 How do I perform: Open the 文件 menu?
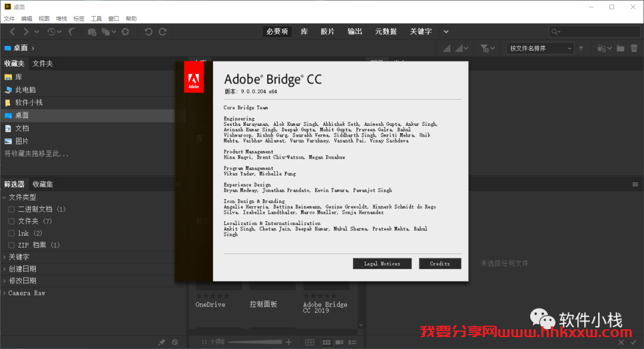coord(9,18)
